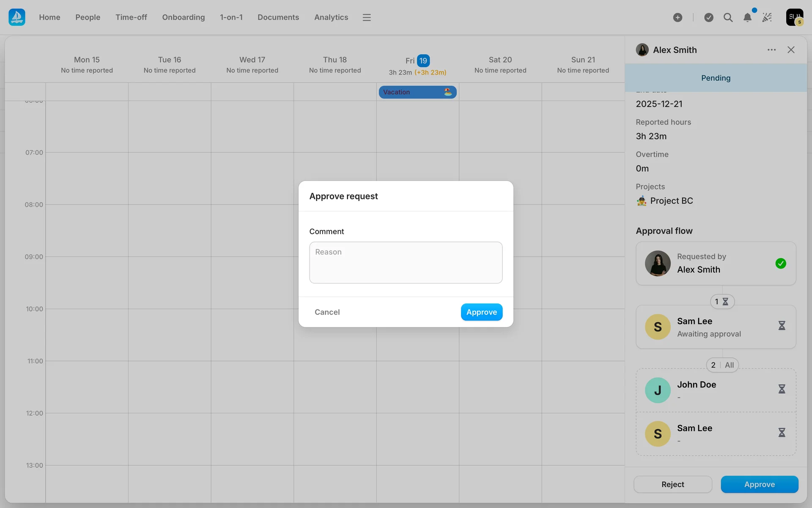This screenshot has height=508, width=812.
Task: Open three-dots options for Alex Smith
Action: pyautogui.click(x=771, y=50)
